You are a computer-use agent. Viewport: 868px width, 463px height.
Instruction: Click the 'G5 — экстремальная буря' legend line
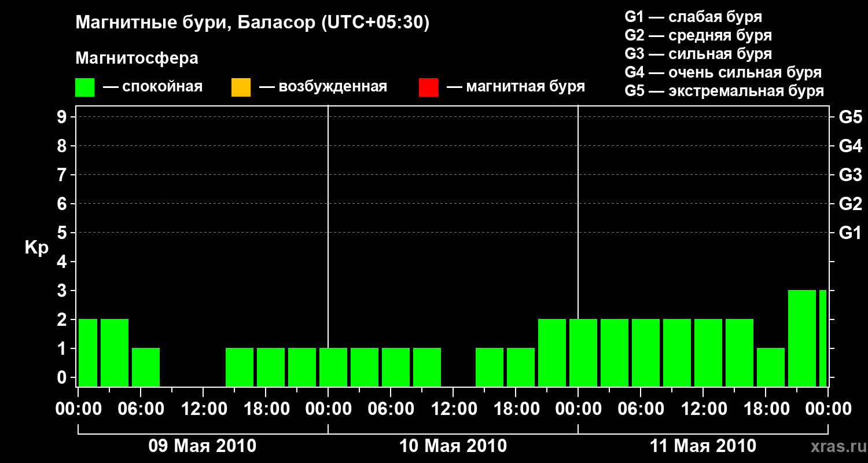[x=724, y=91]
